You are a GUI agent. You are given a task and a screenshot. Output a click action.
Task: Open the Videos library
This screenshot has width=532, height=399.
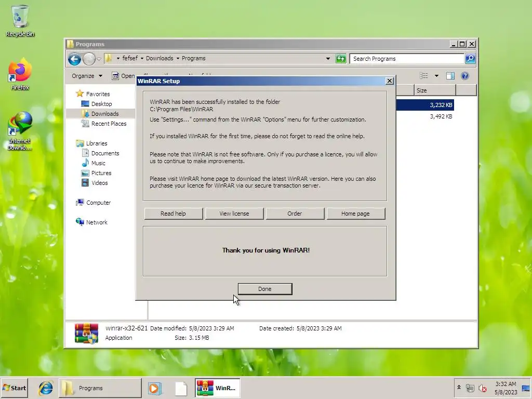[95, 182]
